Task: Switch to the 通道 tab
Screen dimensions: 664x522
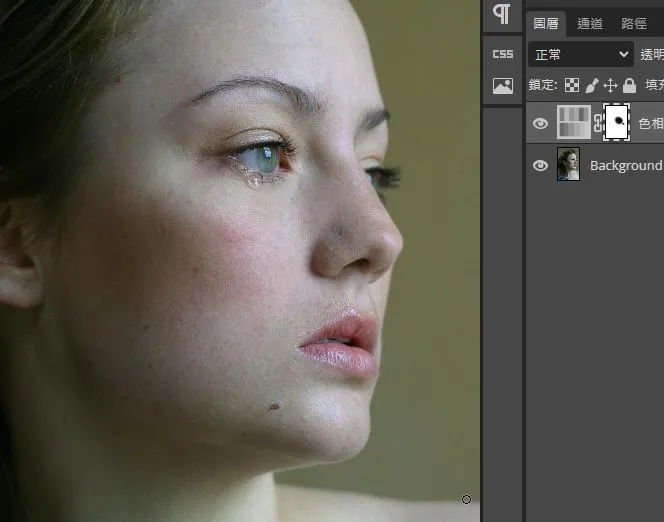Action: pos(590,23)
